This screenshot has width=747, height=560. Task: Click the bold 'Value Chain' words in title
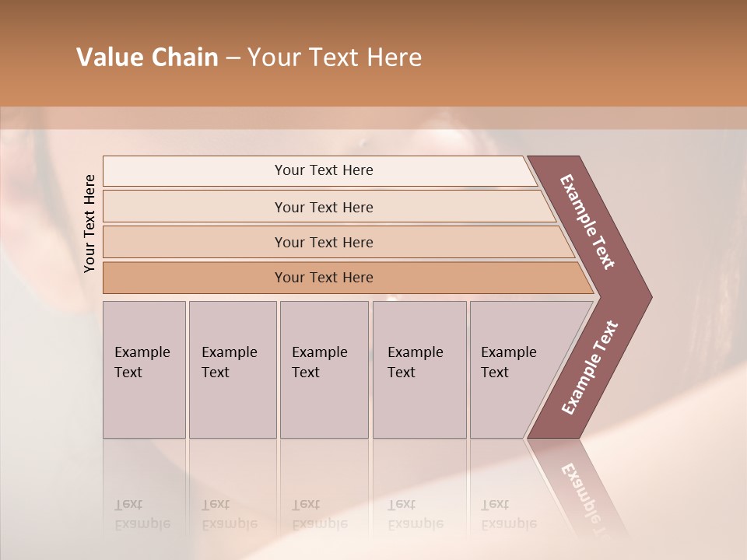(x=147, y=57)
